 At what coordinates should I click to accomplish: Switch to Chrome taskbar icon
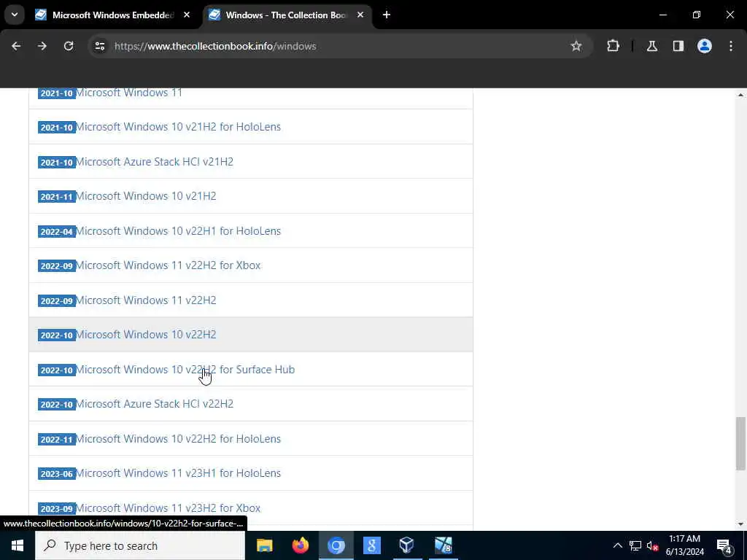pyautogui.click(x=336, y=545)
